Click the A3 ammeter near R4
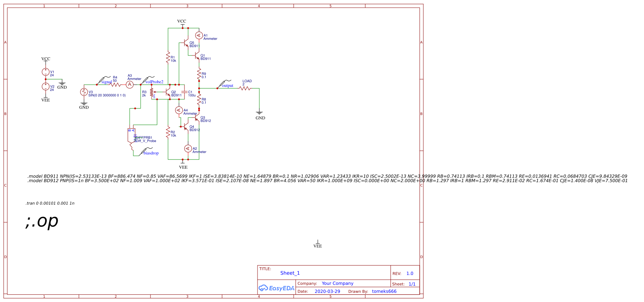 [130, 85]
